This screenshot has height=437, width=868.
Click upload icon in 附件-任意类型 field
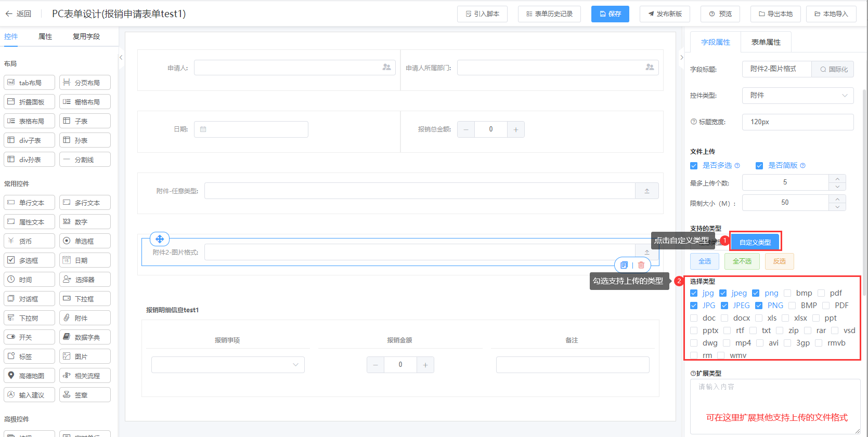647,191
